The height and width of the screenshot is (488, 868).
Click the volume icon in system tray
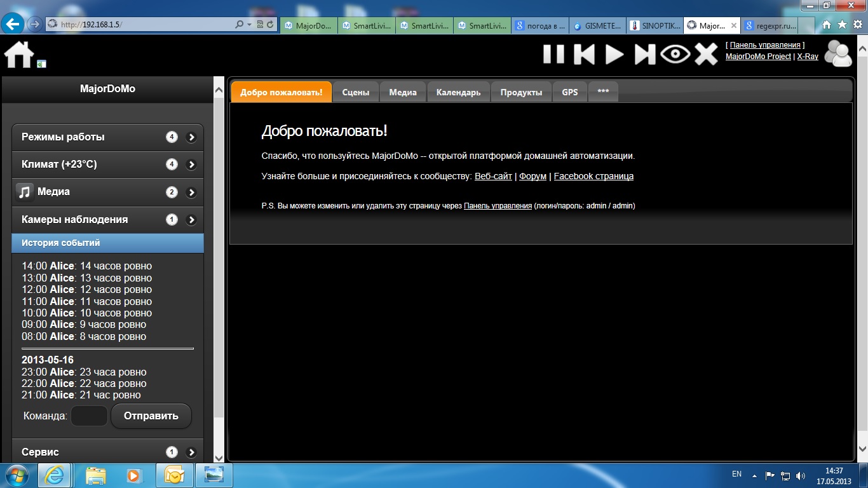[801, 475]
